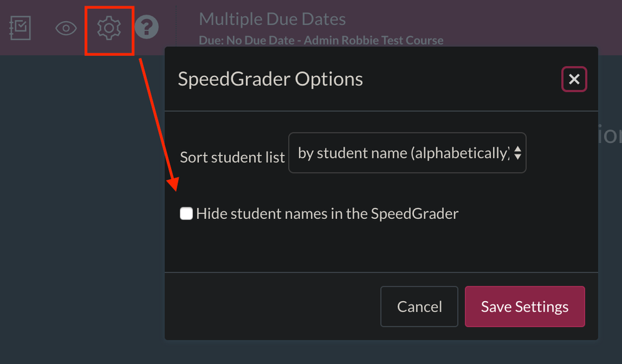This screenshot has height=364, width=622.
Task: Click the SpeedGrader Options dialog heading
Action: (270, 79)
